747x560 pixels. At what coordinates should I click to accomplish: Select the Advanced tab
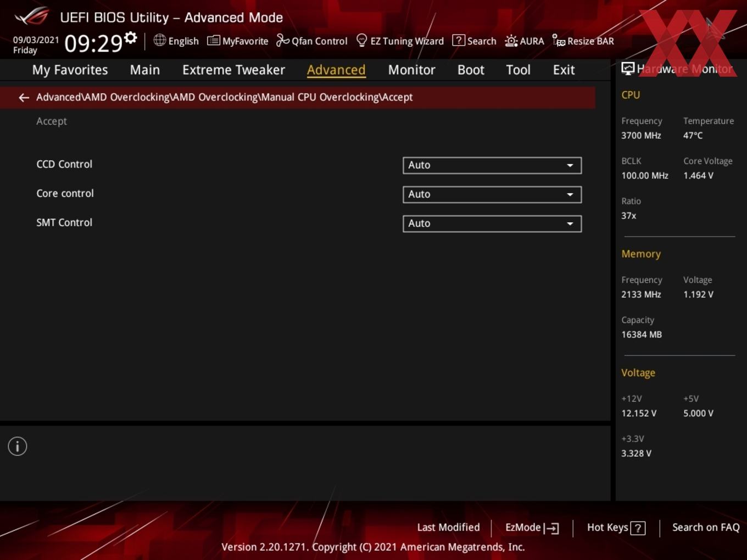pyautogui.click(x=336, y=70)
